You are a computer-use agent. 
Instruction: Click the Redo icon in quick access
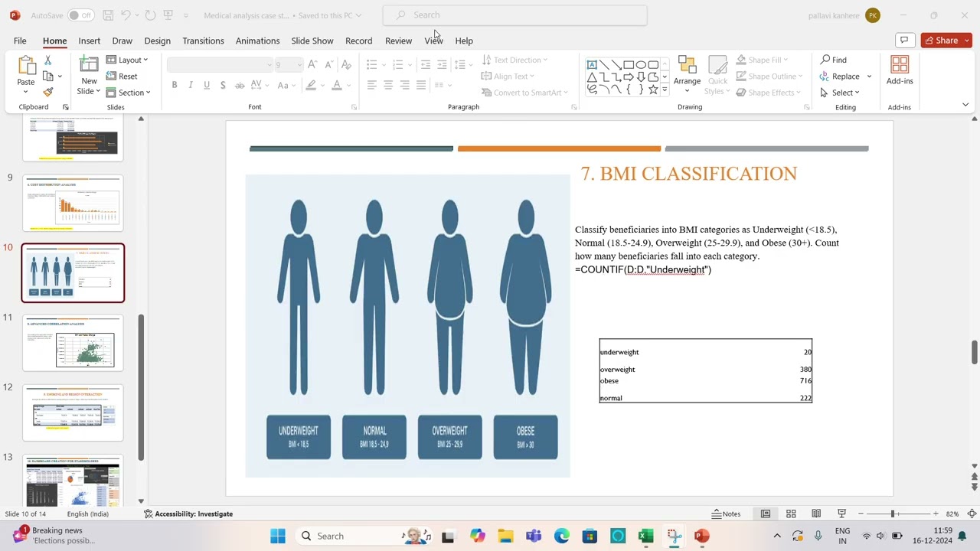click(150, 15)
